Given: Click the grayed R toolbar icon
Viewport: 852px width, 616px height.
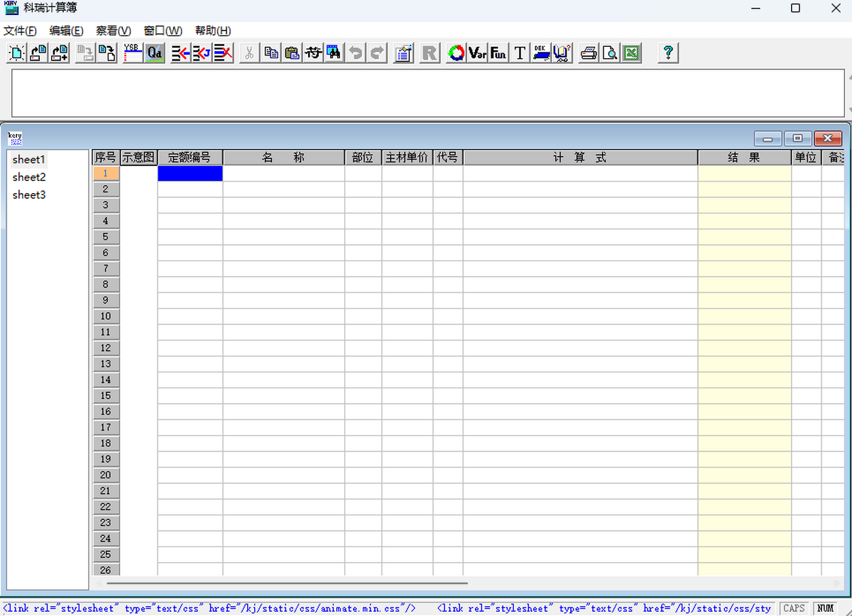Looking at the screenshot, I should point(430,53).
